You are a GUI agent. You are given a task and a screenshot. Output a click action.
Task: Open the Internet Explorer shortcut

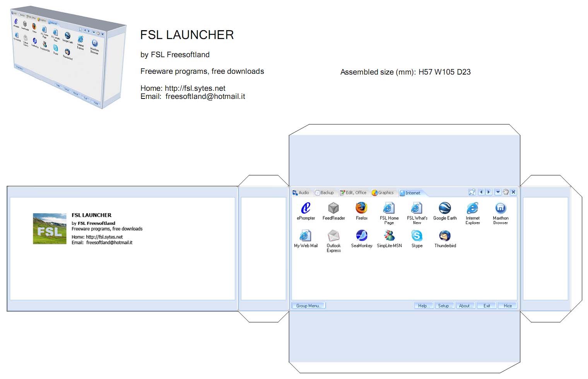472,209
